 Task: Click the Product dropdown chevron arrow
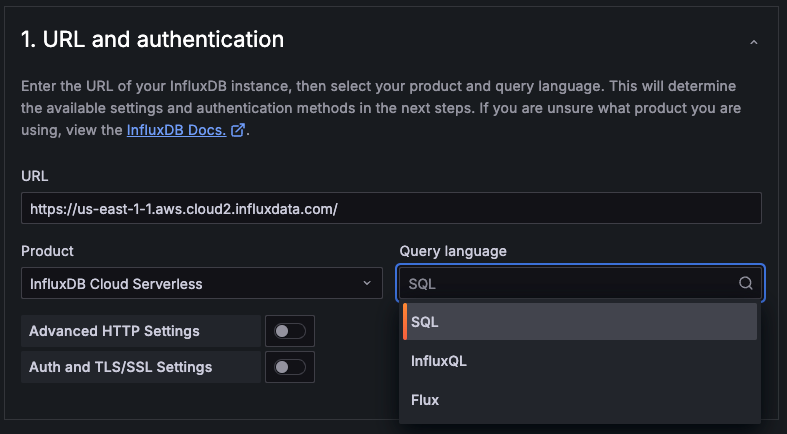point(367,283)
